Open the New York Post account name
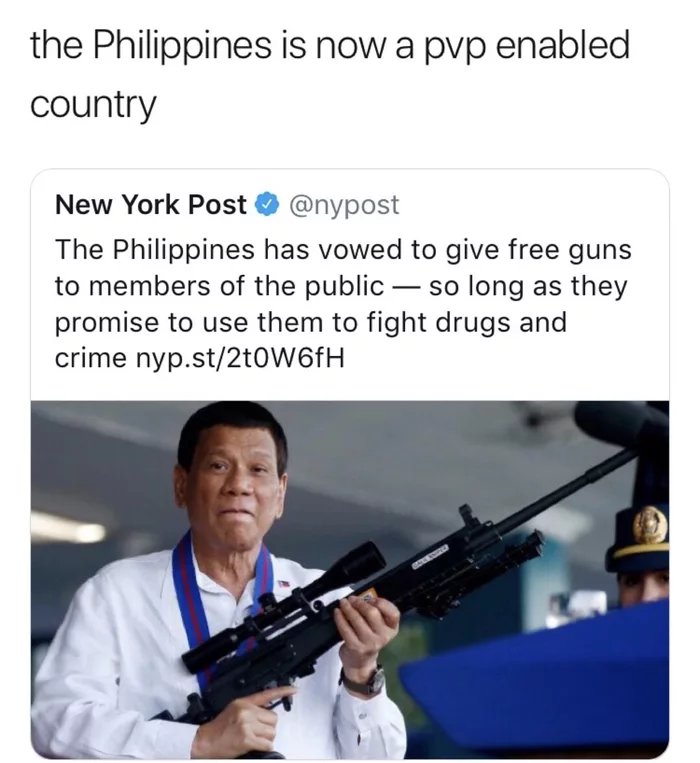This screenshot has width=700, height=763. click(151, 204)
